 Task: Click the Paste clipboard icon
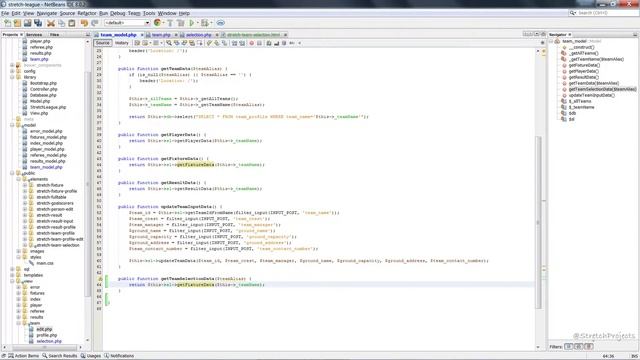tap(71, 23)
